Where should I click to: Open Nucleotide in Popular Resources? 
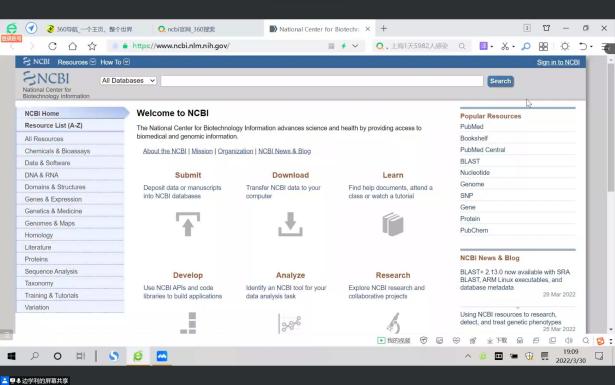pyautogui.click(x=475, y=173)
